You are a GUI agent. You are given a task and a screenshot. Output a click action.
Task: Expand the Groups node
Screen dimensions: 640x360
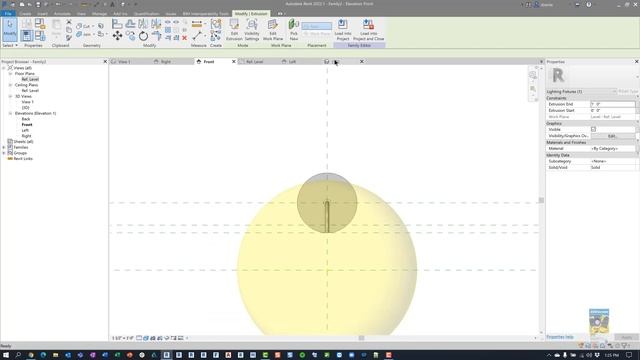coord(4,153)
